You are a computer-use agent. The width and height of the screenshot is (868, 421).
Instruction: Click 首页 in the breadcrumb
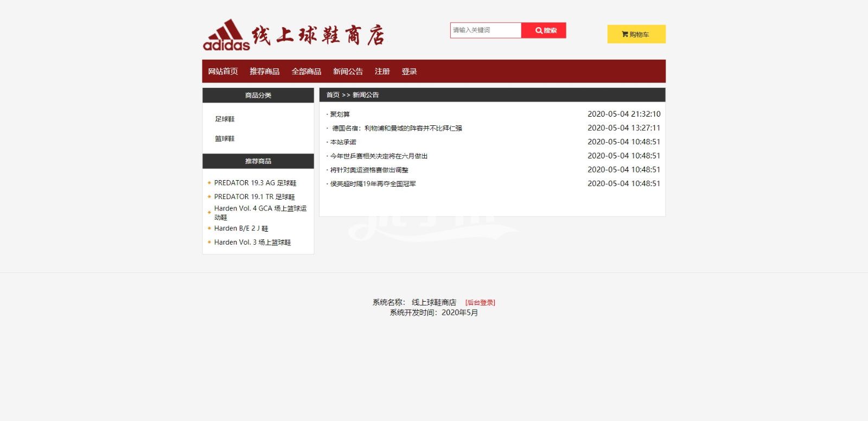tap(333, 95)
